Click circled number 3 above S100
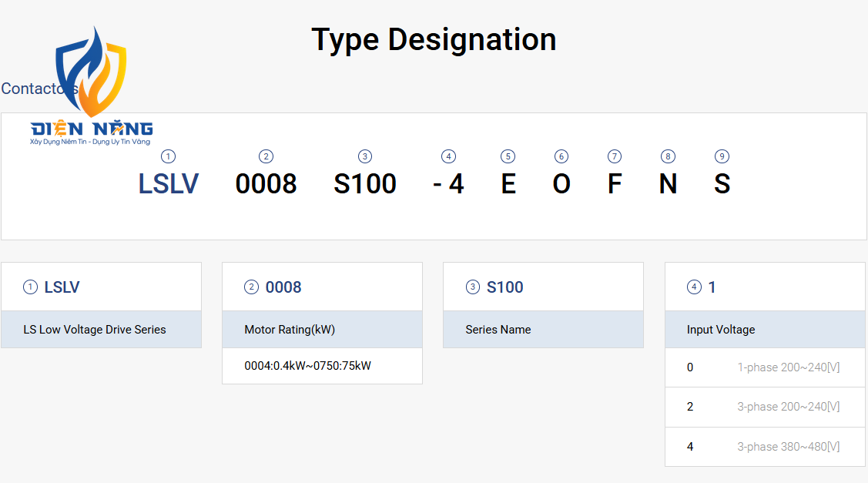 point(365,156)
